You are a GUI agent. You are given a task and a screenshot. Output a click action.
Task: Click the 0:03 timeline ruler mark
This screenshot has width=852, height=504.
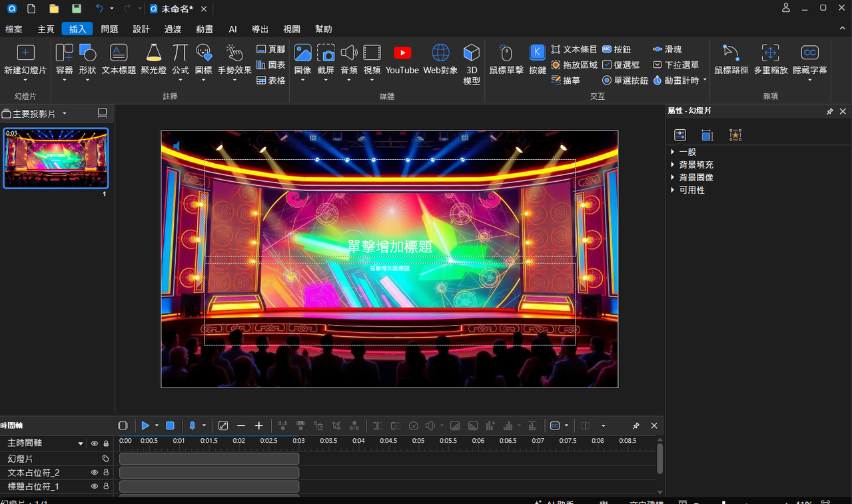298,441
